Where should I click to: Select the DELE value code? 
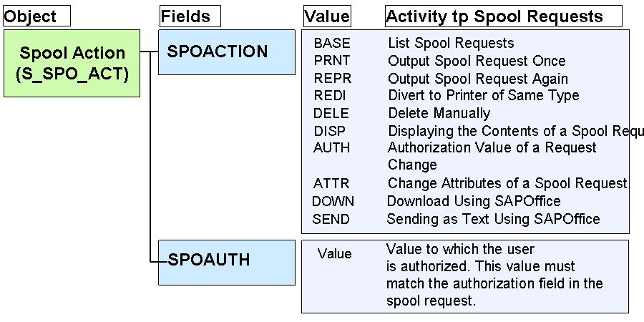[x=332, y=113]
